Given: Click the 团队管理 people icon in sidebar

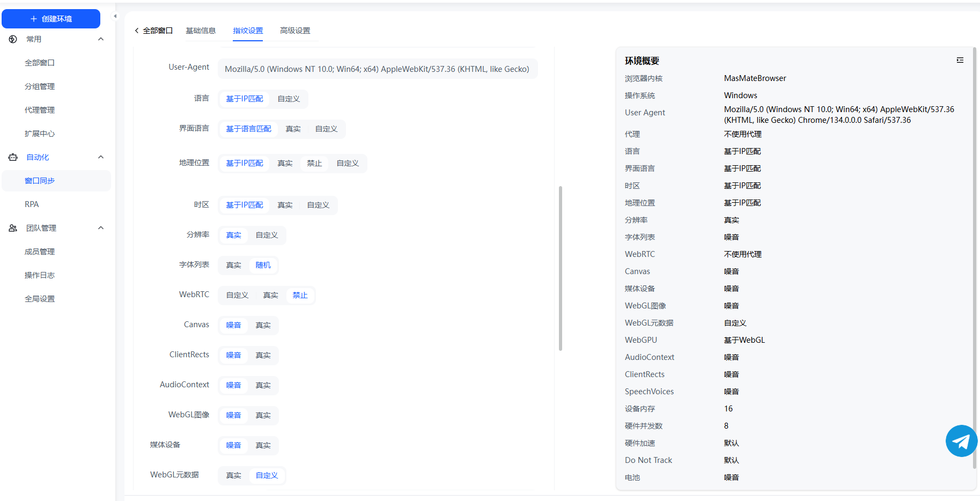Looking at the screenshot, I should (x=13, y=228).
